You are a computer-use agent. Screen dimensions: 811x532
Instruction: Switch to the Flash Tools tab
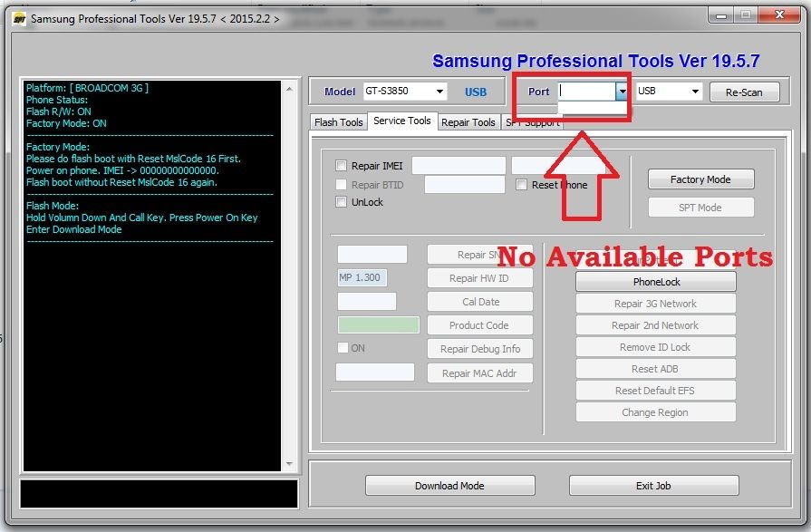338,122
